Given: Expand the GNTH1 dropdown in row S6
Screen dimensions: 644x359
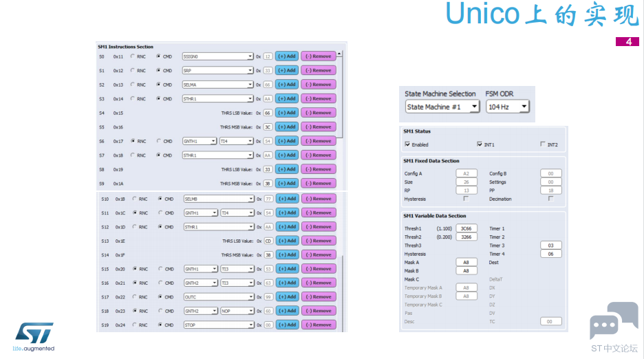Looking at the screenshot, I should [x=200, y=141].
